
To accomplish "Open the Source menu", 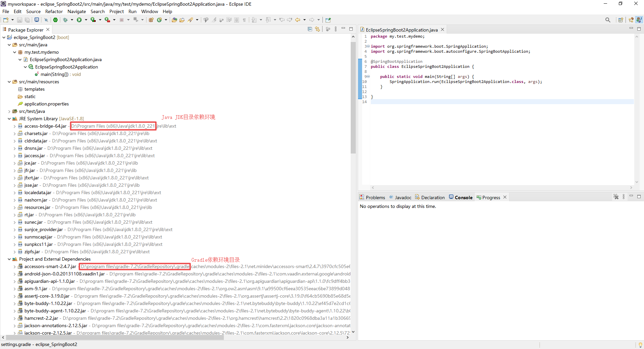I will (33, 11).
